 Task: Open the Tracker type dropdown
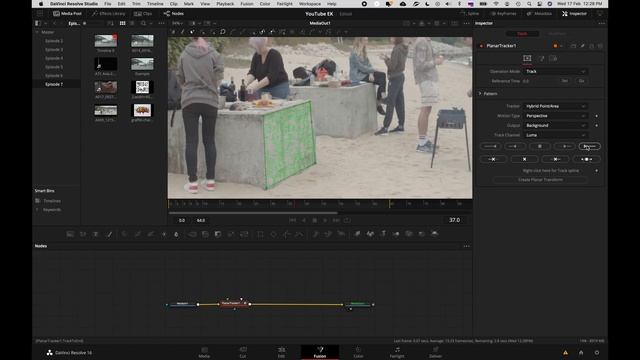[556, 106]
